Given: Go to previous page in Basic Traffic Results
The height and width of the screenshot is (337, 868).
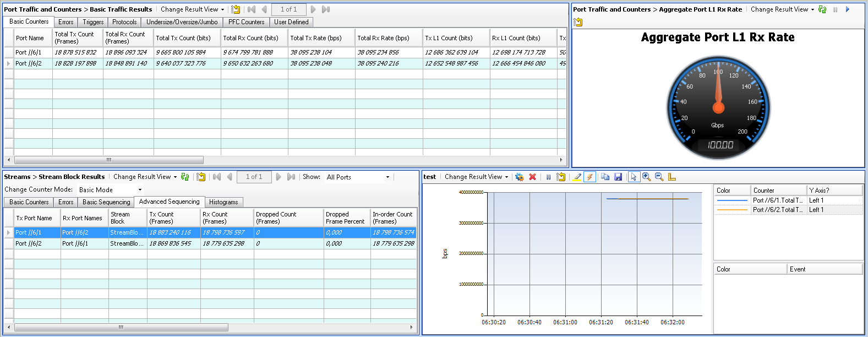Looking at the screenshot, I should (x=264, y=9).
